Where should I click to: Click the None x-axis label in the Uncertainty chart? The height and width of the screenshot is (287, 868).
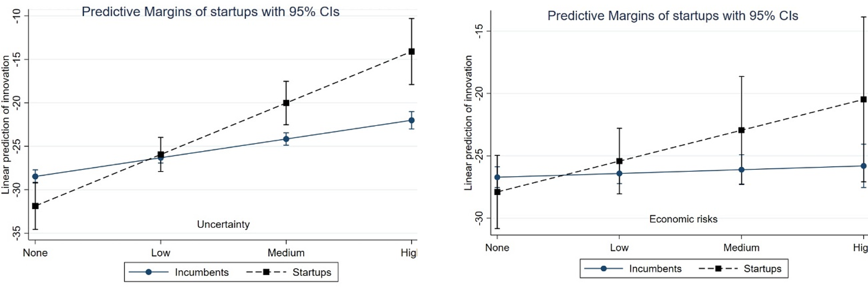point(35,253)
